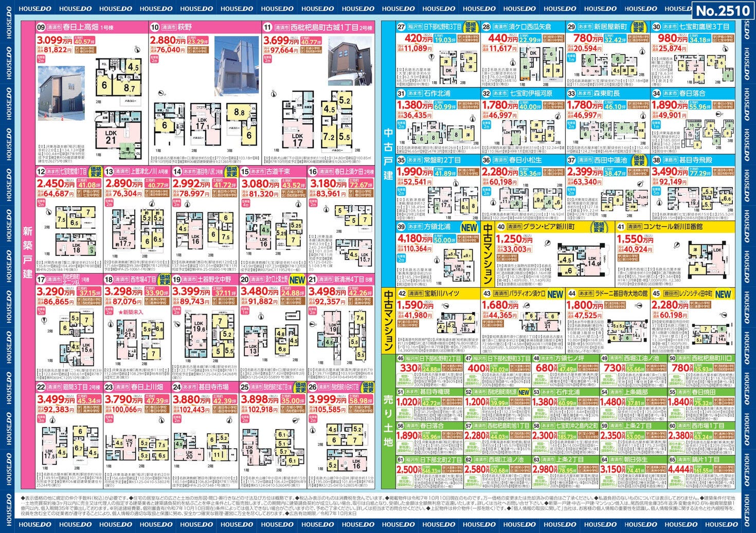Click the number 27 listing badge
The height and width of the screenshot is (533, 756).
(401, 27)
